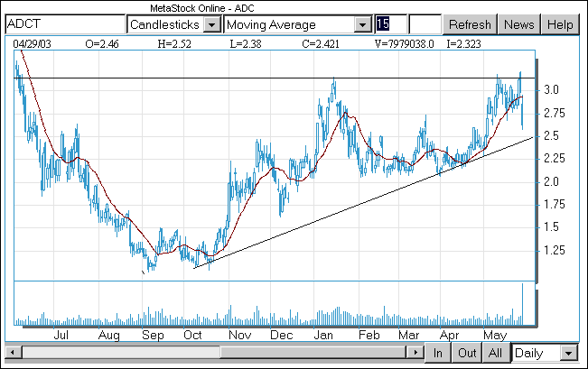This screenshot has width=588, height=369.
Task: Click the right scroll arrow
Action: [415, 353]
